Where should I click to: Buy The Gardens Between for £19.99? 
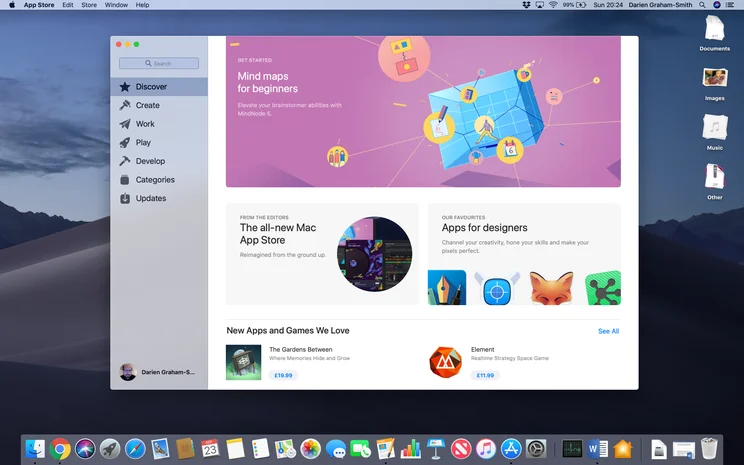tap(283, 375)
